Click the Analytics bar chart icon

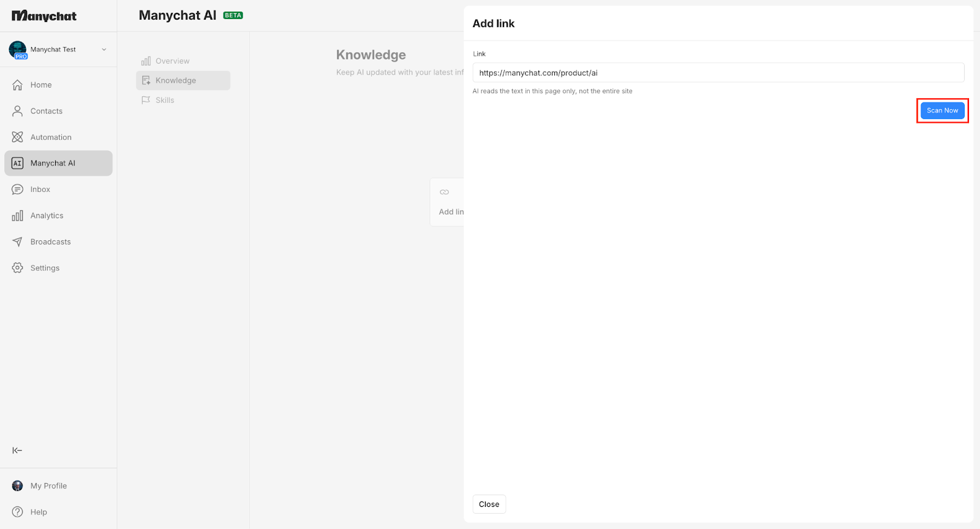point(18,216)
